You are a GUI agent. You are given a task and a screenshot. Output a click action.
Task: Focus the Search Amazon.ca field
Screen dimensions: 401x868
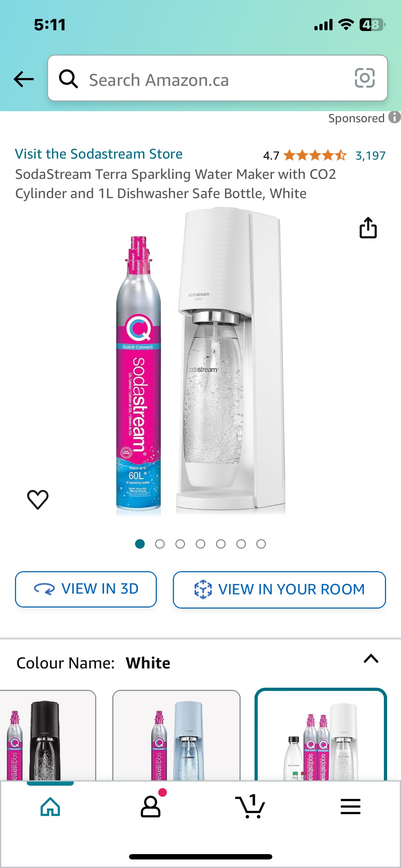tap(217, 78)
